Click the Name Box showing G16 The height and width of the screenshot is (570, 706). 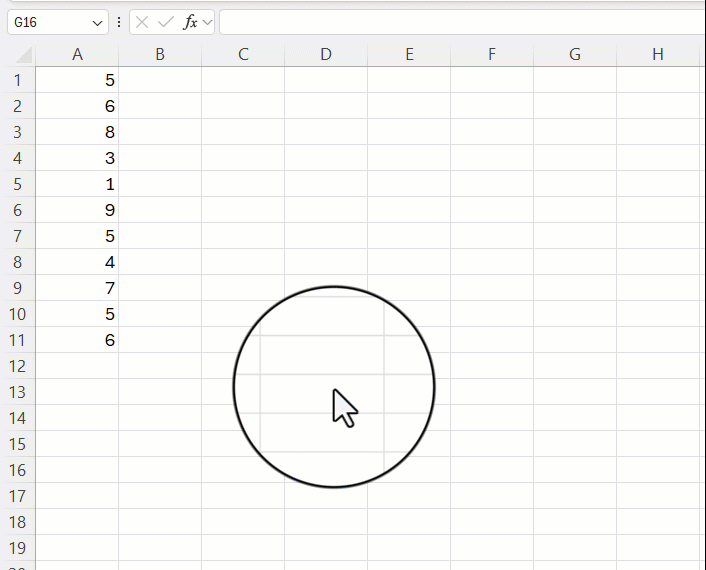(x=58, y=22)
